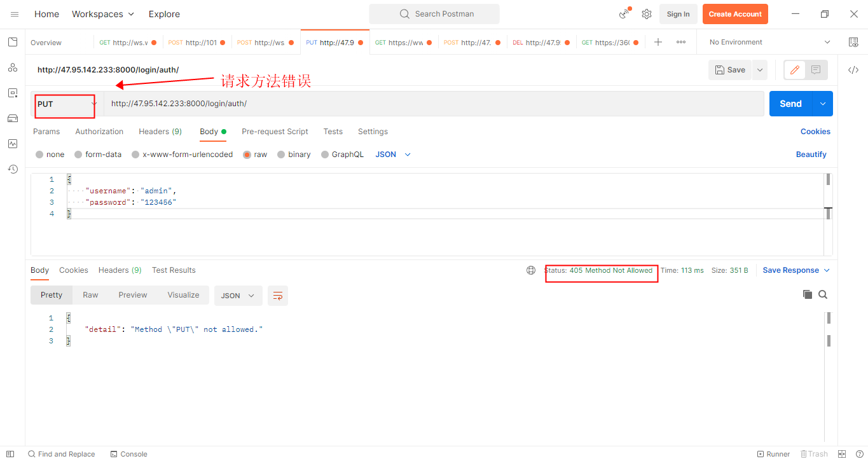Select the x-www-form-urlencoded body type
Screen dimensions: 868x461
coord(183,155)
